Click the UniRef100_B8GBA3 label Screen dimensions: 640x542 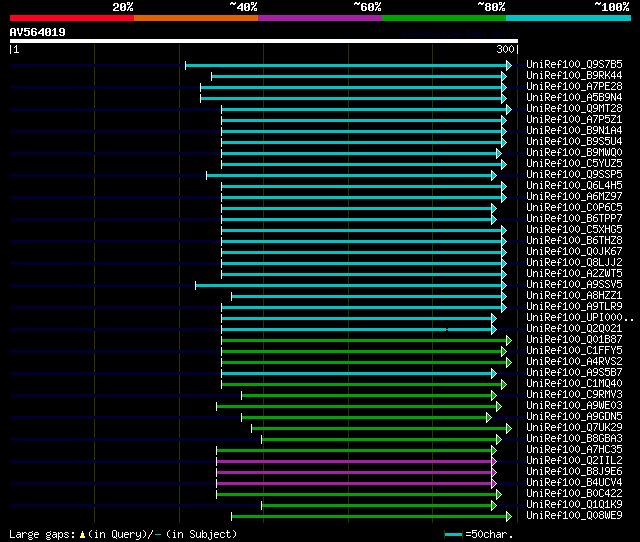coord(574,439)
